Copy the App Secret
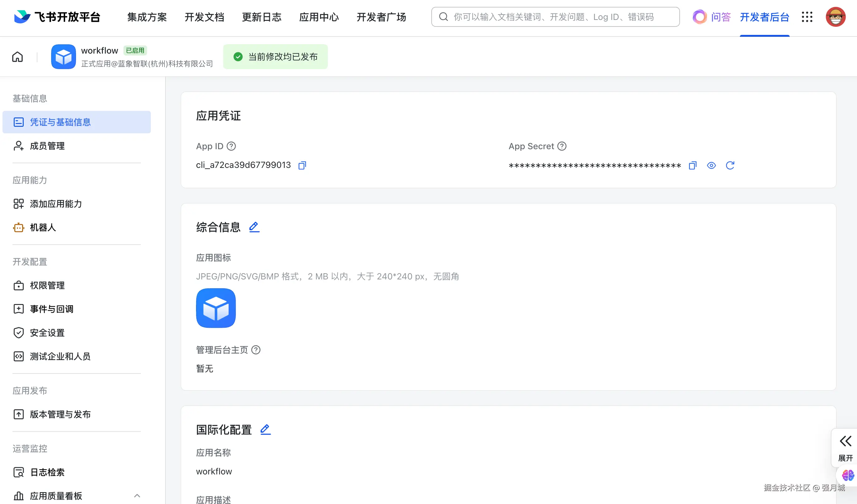Viewport: 857px width, 504px height. (x=692, y=165)
